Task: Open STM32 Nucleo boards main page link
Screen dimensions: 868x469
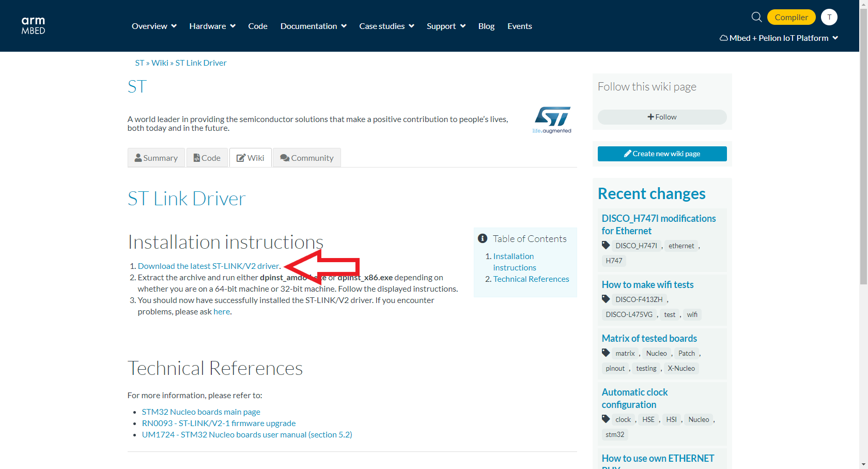Action: pyautogui.click(x=201, y=412)
